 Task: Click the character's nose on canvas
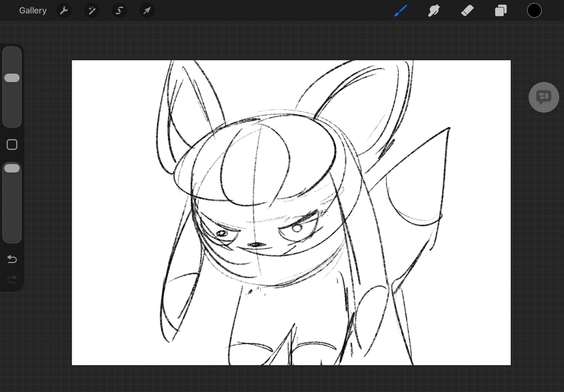pyautogui.click(x=257, y=245)
